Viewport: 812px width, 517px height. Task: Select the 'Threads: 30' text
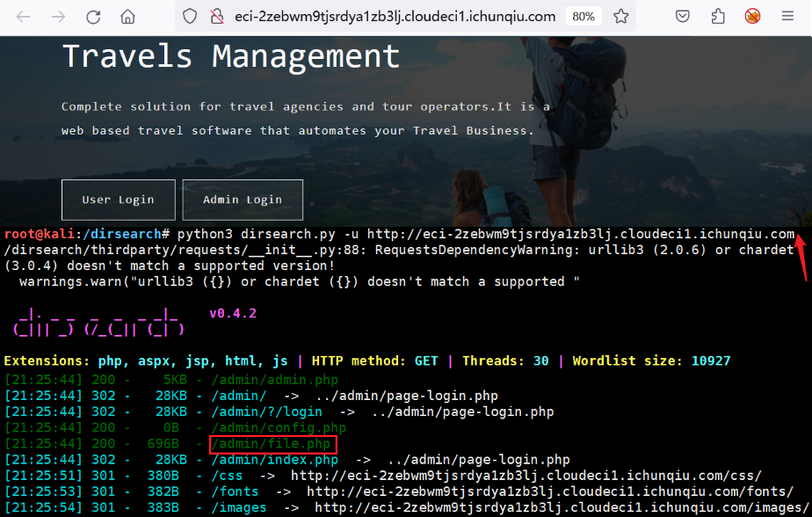505,361
